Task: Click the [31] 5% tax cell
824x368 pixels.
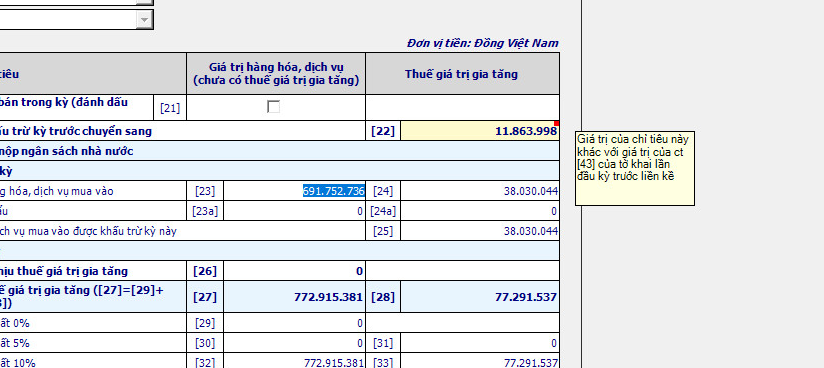Action: point(479,343)
